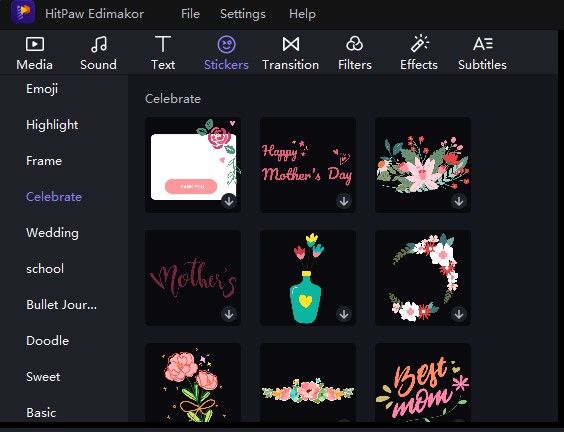564x432 pixels.
Task: Download the Happy Mother's Day sticker
Action: [344, 201]
